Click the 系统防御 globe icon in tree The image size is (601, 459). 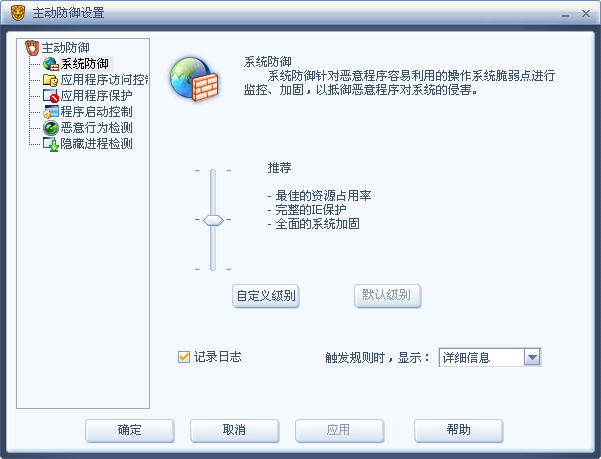pos(51,64)
